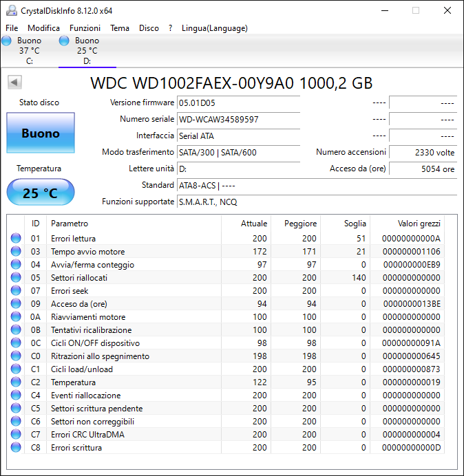Click the Valori grezzi column header

[x=407, y=224]
